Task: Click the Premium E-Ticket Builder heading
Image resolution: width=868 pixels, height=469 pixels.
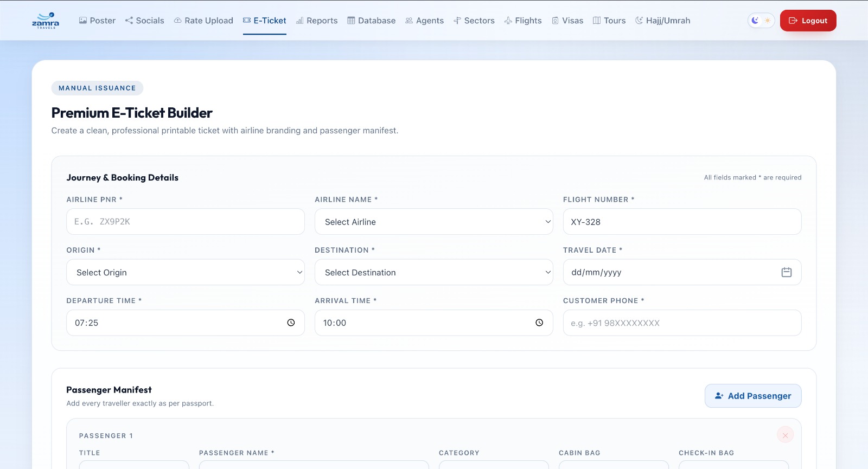Action: click(x=132, y=113)
